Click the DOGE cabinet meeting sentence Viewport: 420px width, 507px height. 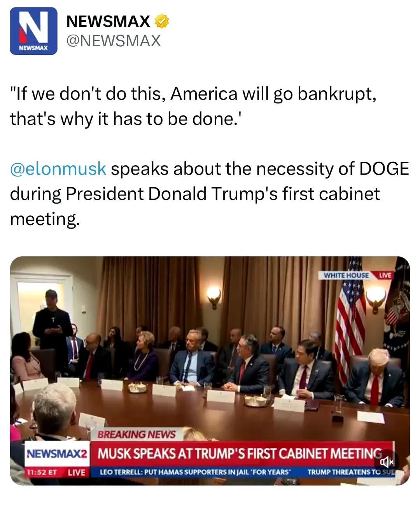coord(209,194)
